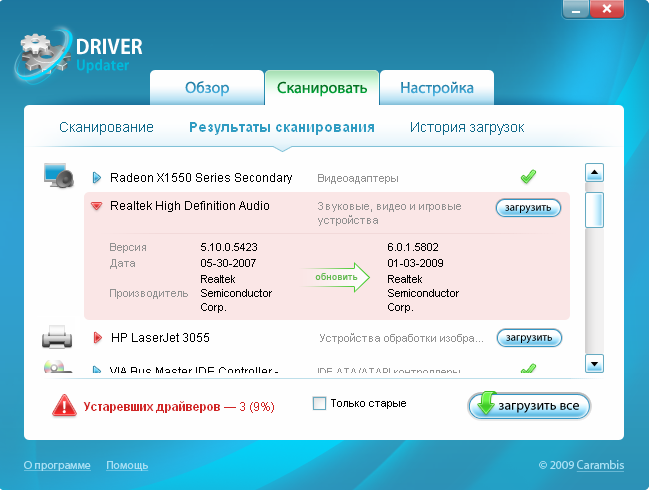This screenshot has width=649, height=490.
Task: Enable the 'Только старые' checkbox
Action: click(320, 404)
